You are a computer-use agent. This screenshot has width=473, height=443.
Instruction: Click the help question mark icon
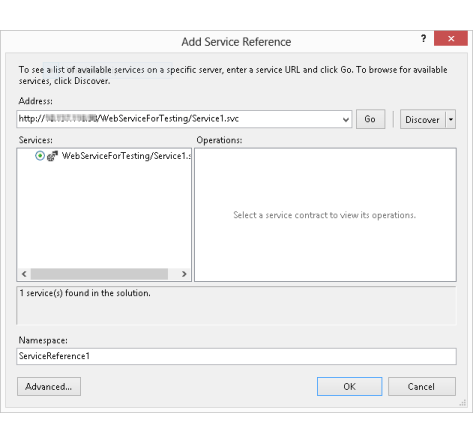(423, 38)
